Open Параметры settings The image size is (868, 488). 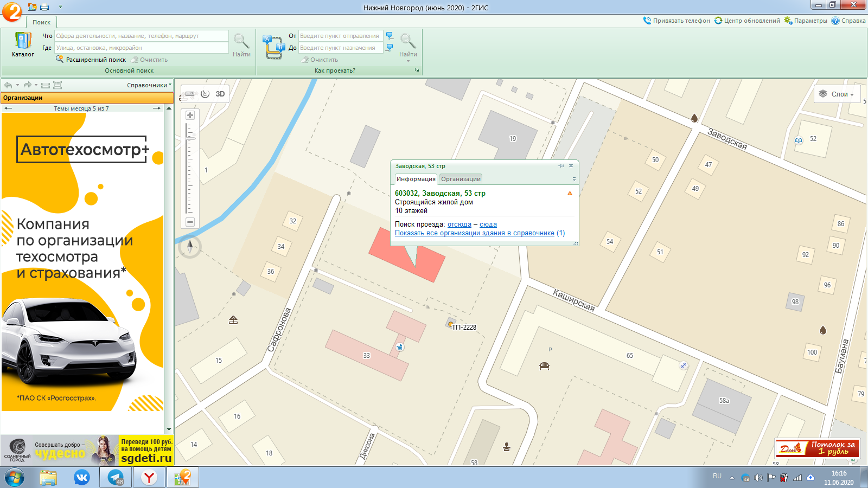[806, 21]
